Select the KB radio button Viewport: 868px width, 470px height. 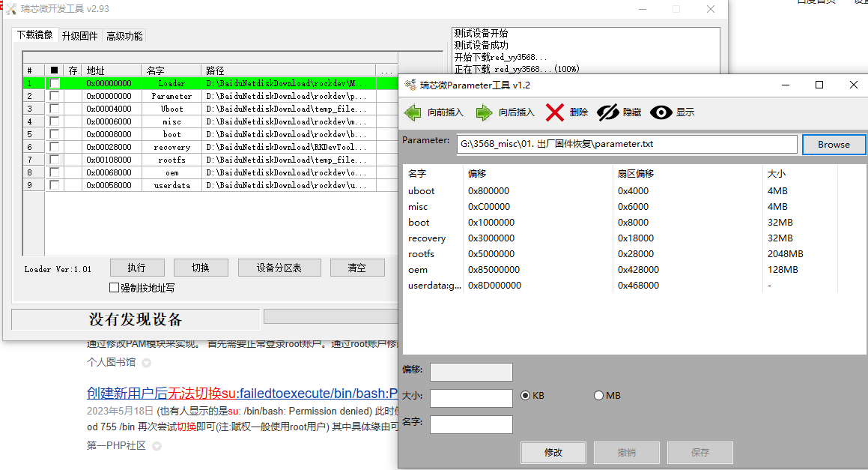pos(525,396)
